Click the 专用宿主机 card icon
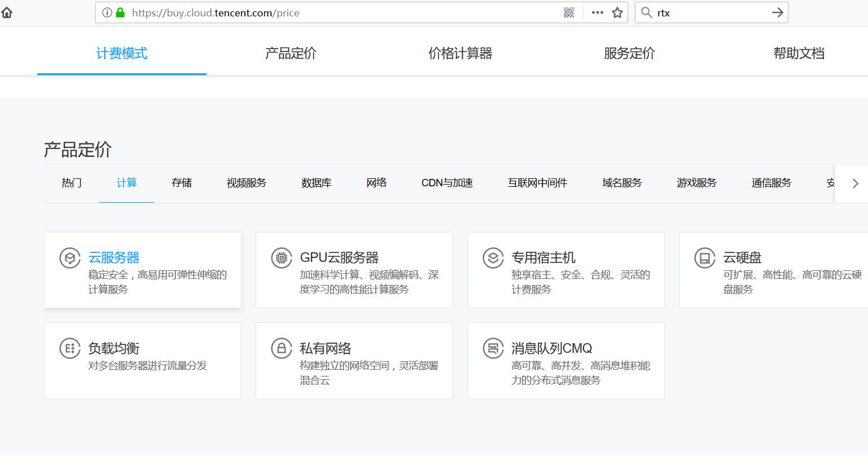 coord(493,257)
